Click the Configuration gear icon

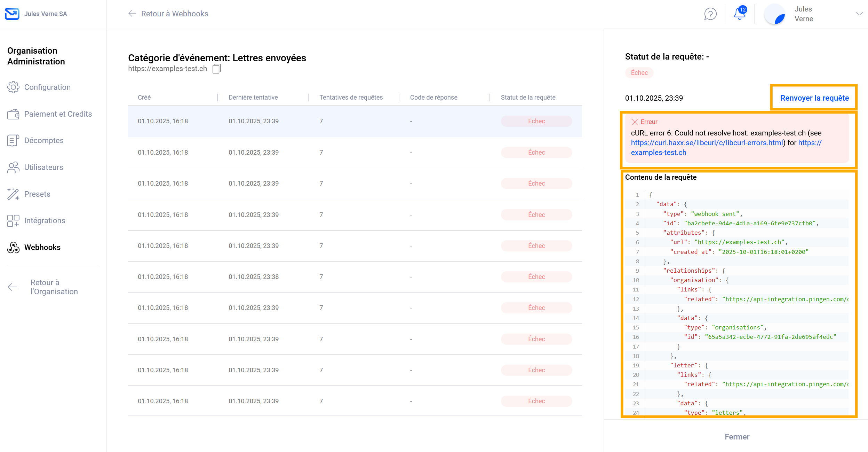(13, 87)
